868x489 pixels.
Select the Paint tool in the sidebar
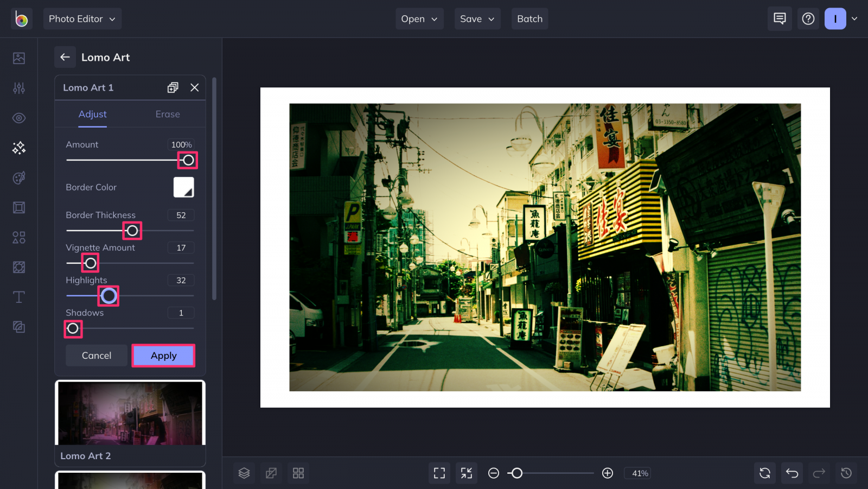pyautogui.click(x=18, y=177)
